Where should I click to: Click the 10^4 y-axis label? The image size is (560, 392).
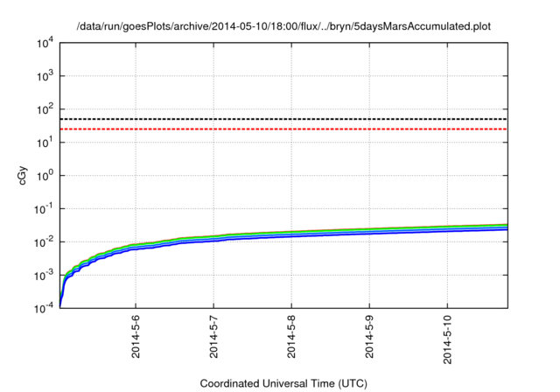[x=45, y=44]
